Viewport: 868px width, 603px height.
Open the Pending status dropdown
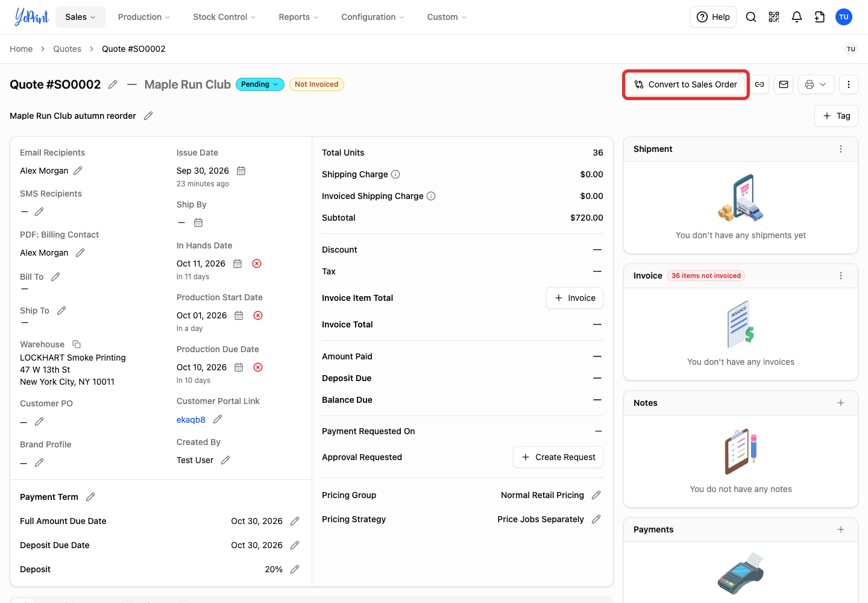260,84
